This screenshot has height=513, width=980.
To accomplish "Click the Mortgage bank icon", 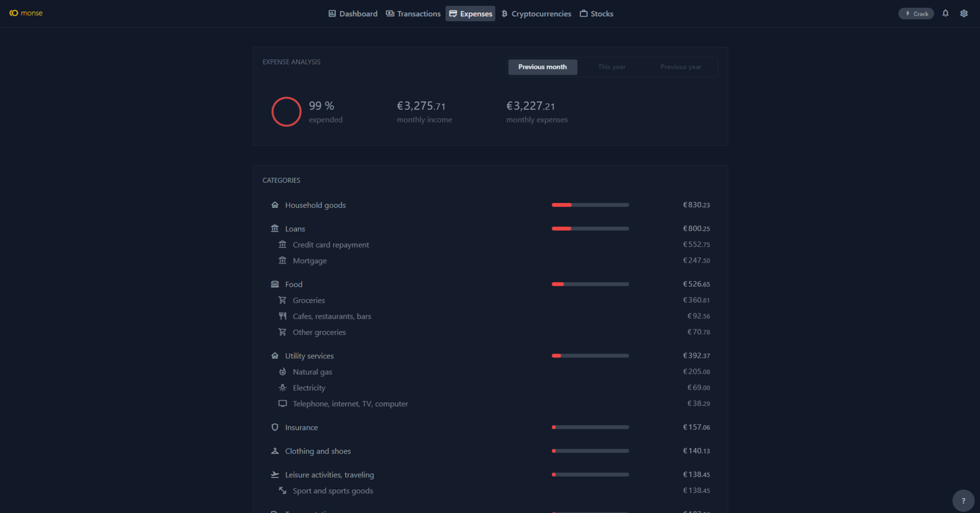I will click(282, 260).
